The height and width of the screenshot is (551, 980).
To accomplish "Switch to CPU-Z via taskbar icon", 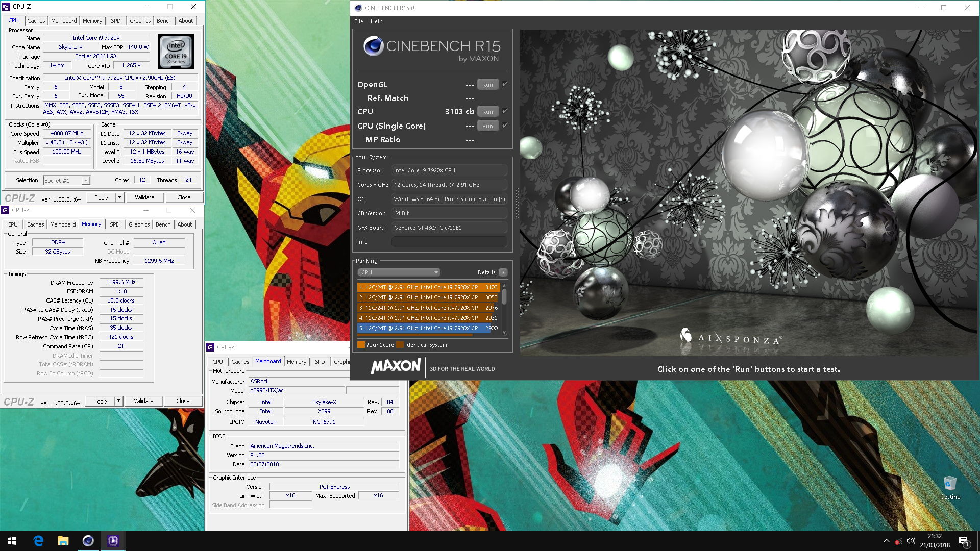I will (113, 541).
